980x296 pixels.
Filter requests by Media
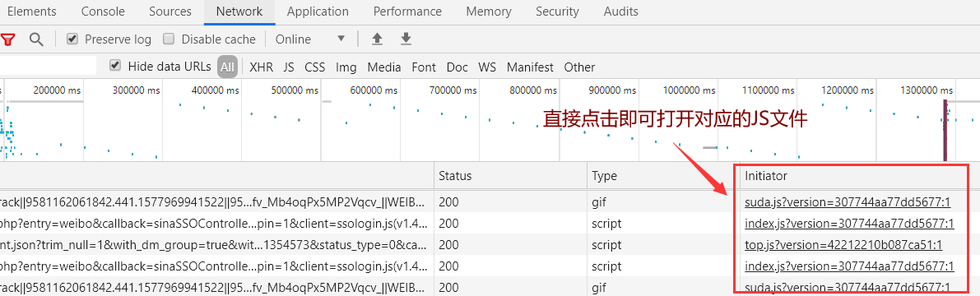click(384, 67)
